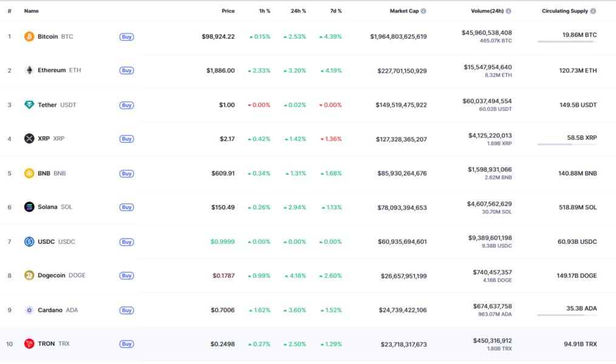Click the XRP circulating supply progress bar
Viewport: 616px width, 364px height.
(567, 144)
